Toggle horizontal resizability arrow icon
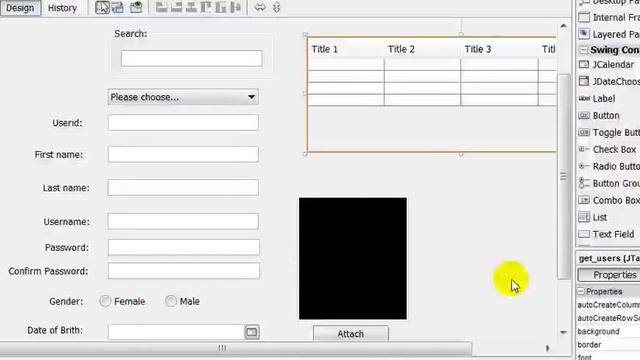The width and height of the screenshot is (640, 360). click(260, 7)
